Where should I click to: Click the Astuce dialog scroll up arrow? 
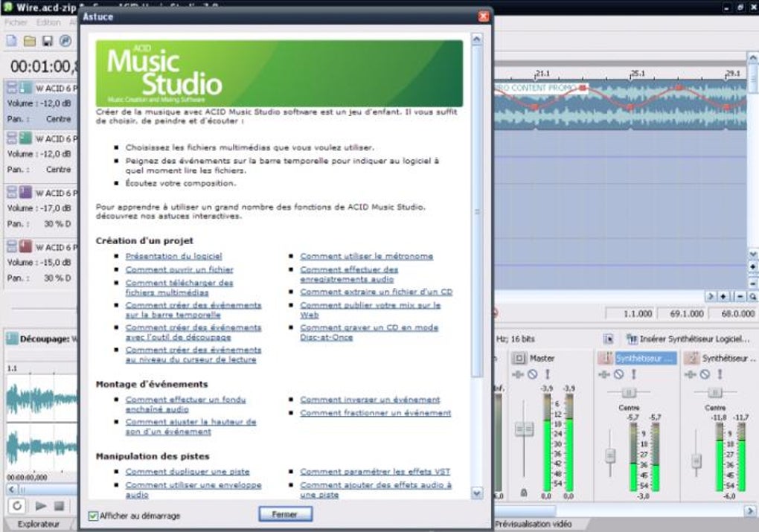[477, 39]
